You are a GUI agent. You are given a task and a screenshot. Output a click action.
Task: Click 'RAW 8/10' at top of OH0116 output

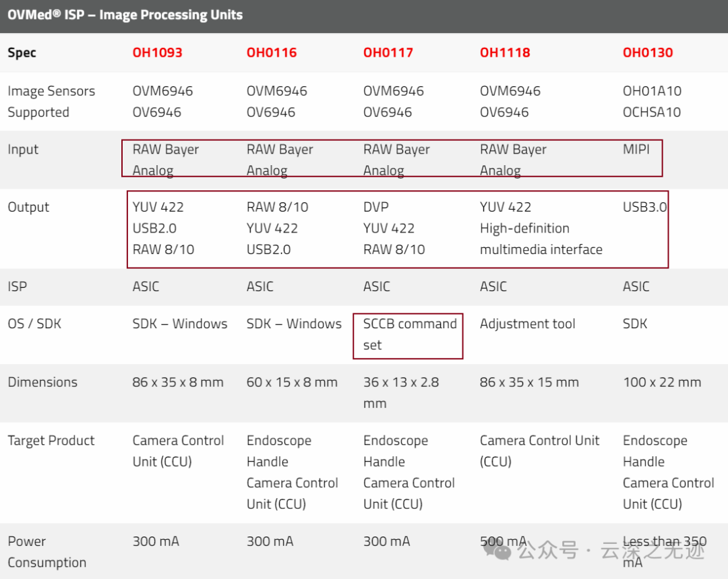click(x=277, y=207)
